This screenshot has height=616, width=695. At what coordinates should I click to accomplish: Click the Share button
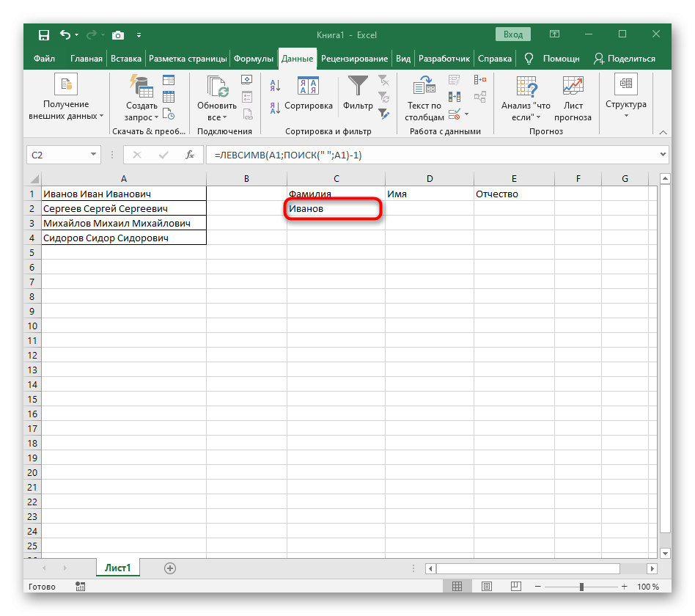(x=625, y=59)
